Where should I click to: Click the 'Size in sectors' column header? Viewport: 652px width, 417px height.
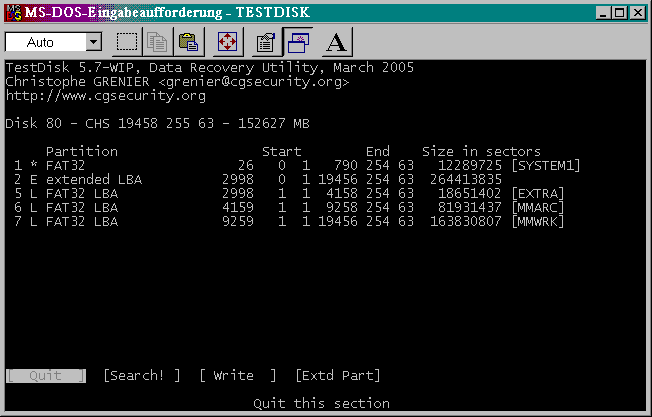[482, 152]
